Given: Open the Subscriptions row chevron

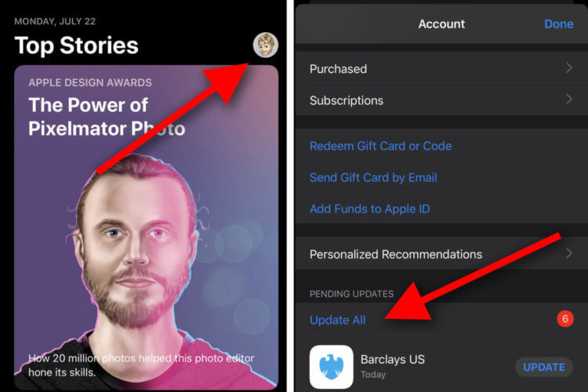Looking at the screenshot, I should 569,100.
